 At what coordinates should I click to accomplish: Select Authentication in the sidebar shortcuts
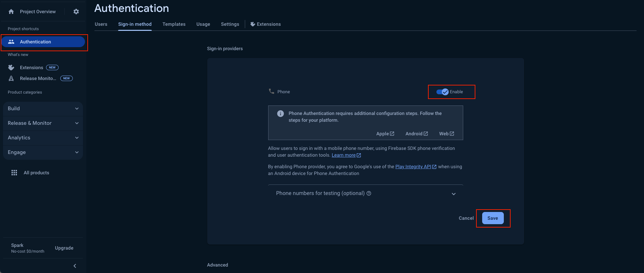click(x=43, y=42)
